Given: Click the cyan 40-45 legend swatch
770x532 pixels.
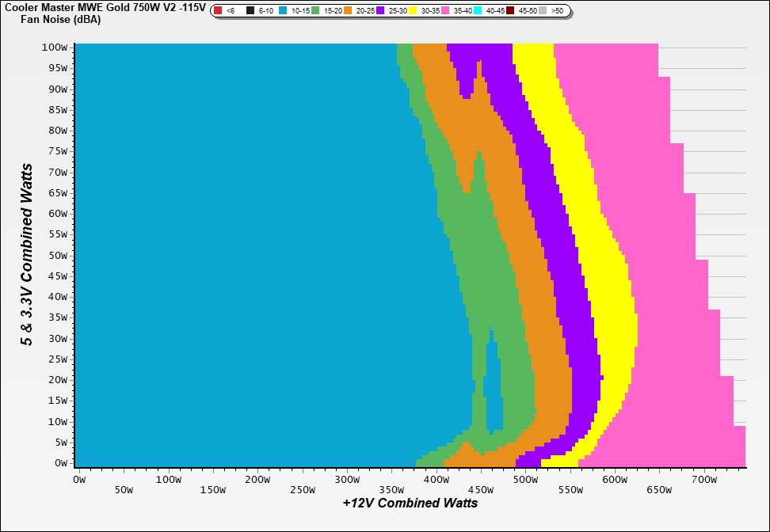Looking at the screenshot, I should tap(478, 11).
